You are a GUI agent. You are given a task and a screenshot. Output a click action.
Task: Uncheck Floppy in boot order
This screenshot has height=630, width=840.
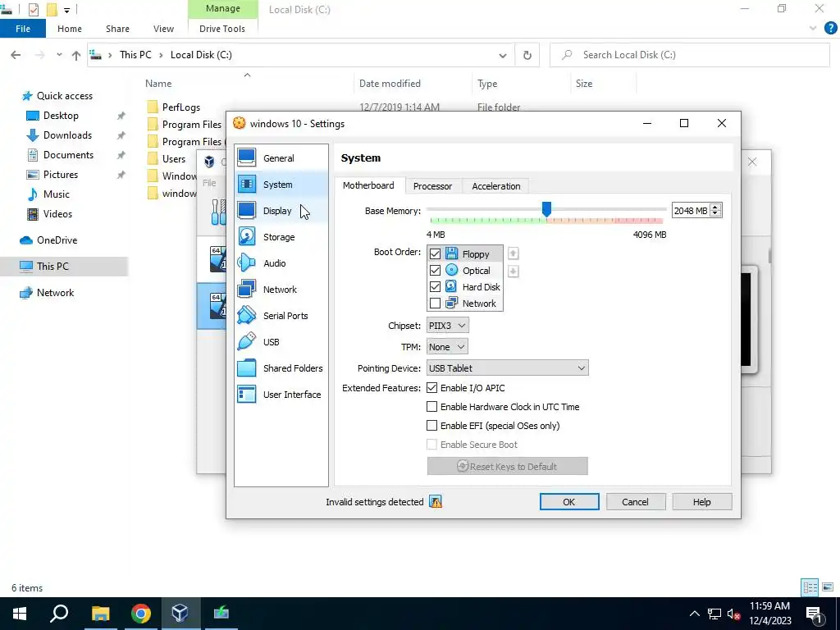435,253
